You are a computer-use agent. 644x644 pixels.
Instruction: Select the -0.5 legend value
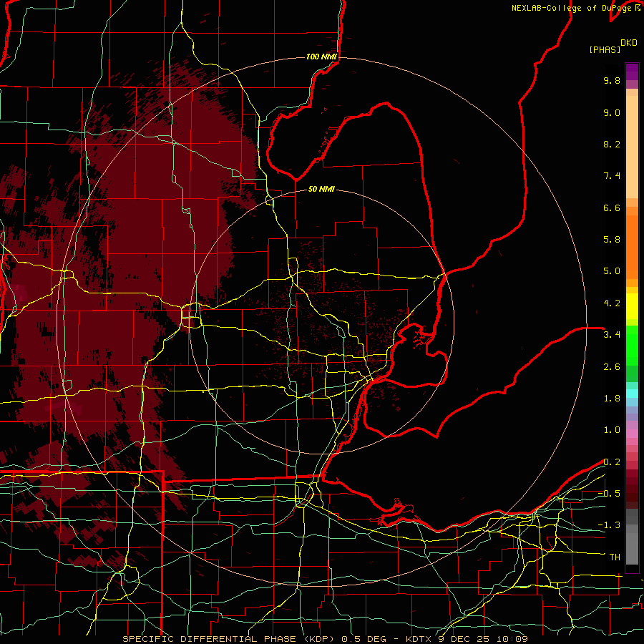[x=609, y=494]
